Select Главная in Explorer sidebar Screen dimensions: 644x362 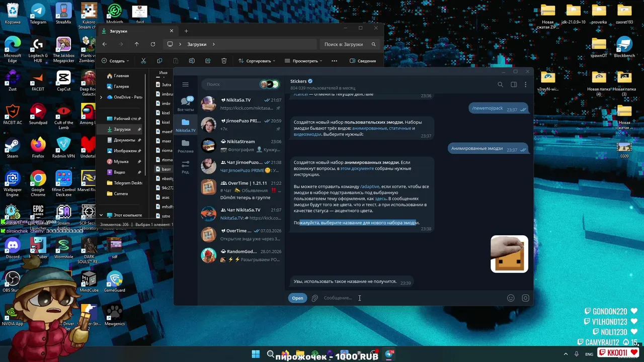(121, 76)
